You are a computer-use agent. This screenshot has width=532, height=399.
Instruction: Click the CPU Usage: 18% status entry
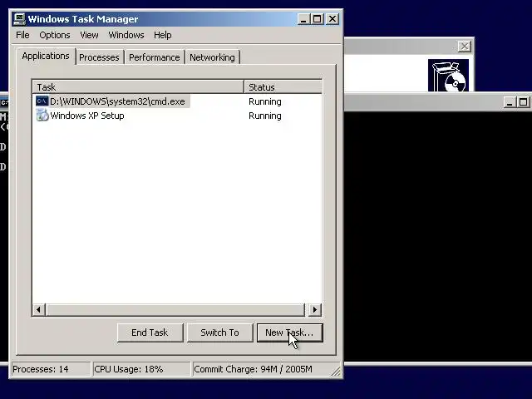(x=141, y=369)
